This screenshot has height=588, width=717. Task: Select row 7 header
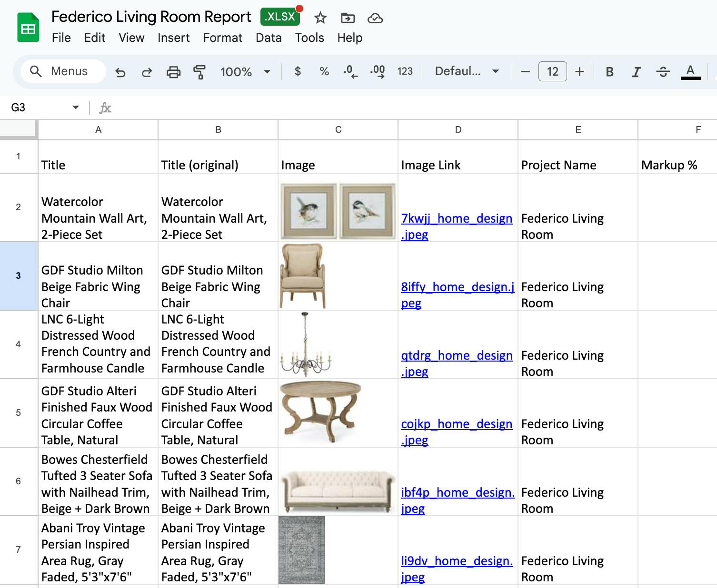(19, 549)
